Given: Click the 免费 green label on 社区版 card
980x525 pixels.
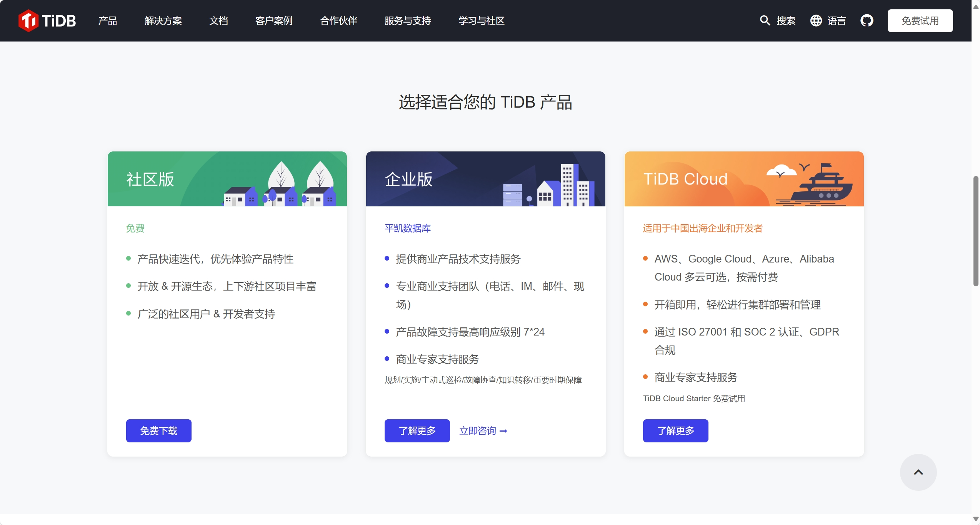Looking at the screenshot, I should click(x=135, y=228).
